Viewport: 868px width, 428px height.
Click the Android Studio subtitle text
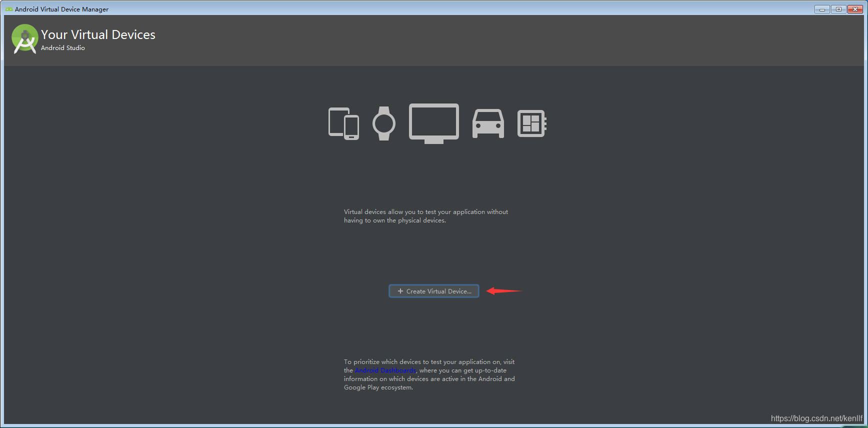click(63, 48)
